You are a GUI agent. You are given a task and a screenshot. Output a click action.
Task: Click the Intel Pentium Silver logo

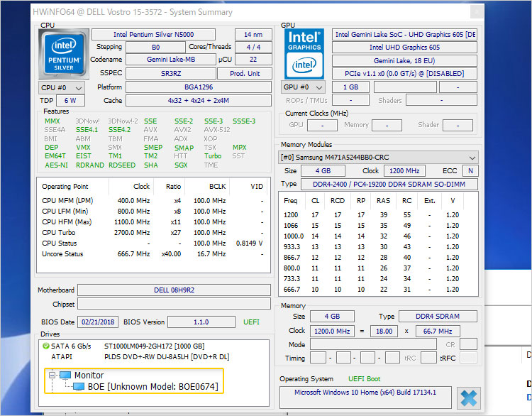click(63, 54)
